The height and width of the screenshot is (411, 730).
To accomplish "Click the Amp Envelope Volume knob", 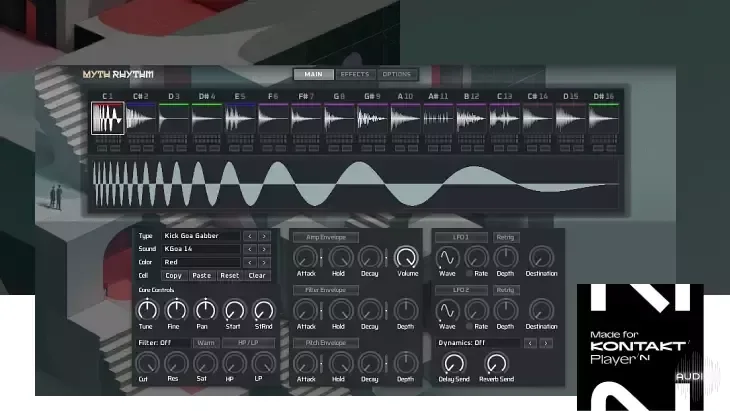I will point(406,257).
